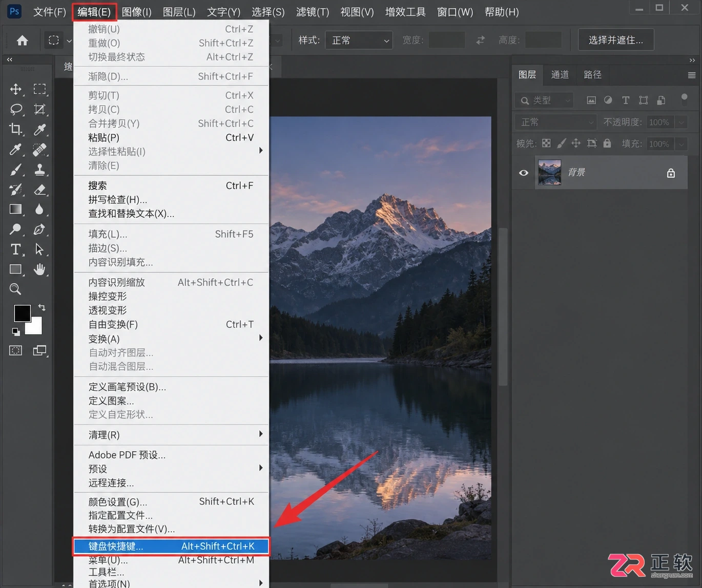Open the 文件 menu

tap(49, 11)
